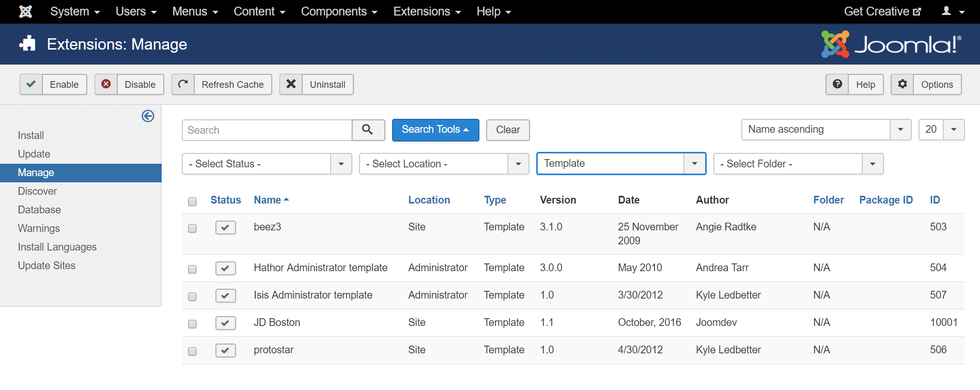Sort by Status column header
980x390 pixels.
tap(226, 200)
